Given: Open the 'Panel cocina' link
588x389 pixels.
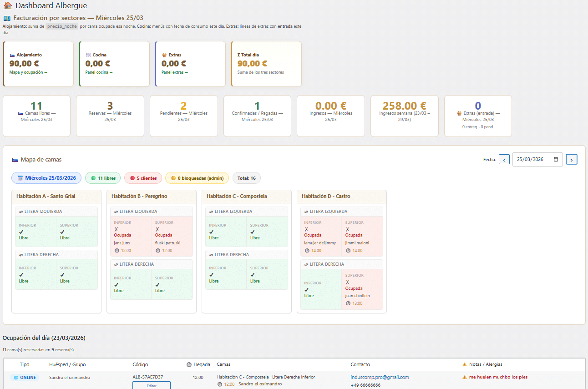Looking at the screenshot, I should (99, 72).
